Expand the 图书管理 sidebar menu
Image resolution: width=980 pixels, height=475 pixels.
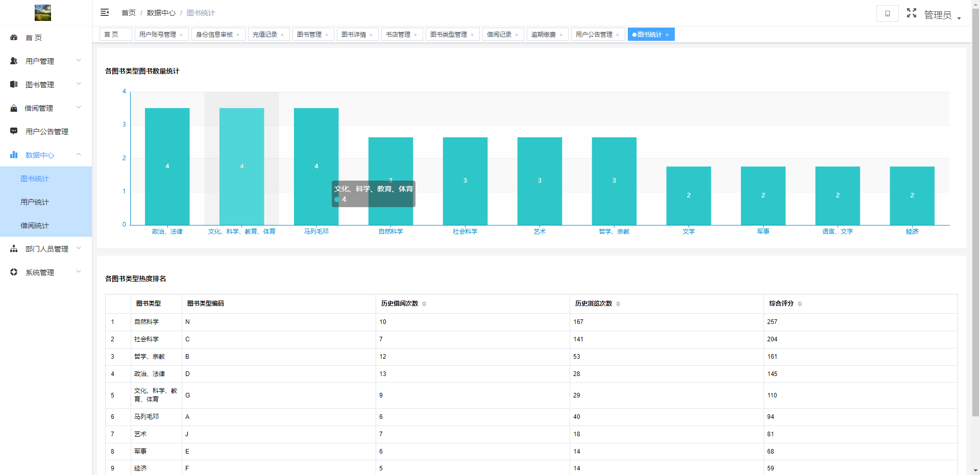click(x=46, y=85)
